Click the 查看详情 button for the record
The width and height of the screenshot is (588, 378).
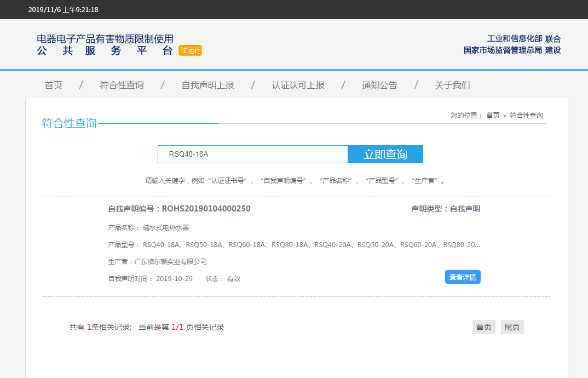463,277
